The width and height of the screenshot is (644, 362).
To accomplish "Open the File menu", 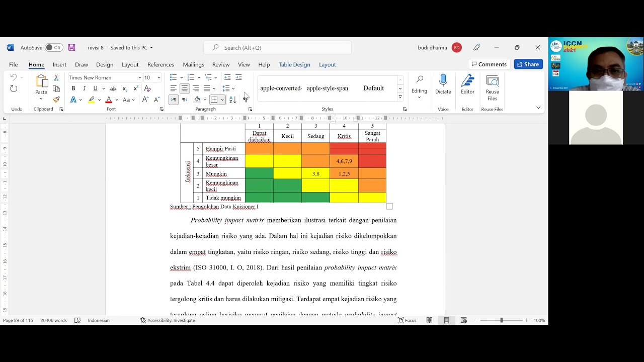I will [14, 64].
